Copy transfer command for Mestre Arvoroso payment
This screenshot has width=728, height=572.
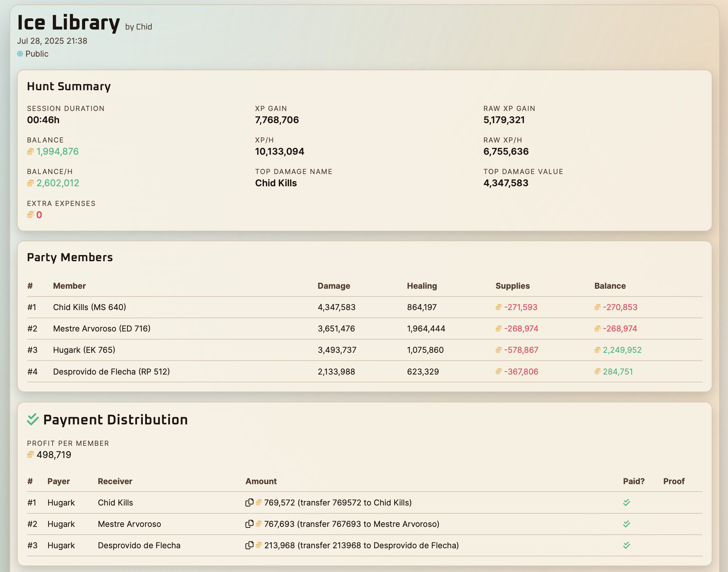(x=249, y=524)
